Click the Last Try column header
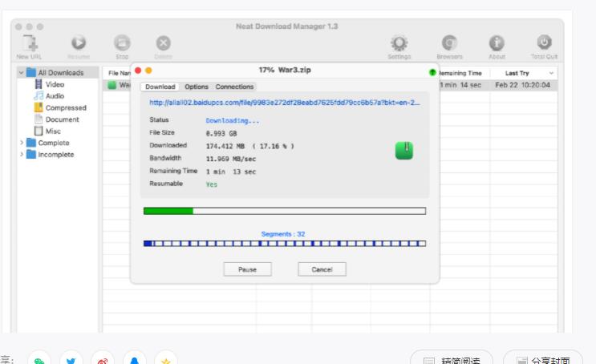The image size is (596, 364). point(517,73)
